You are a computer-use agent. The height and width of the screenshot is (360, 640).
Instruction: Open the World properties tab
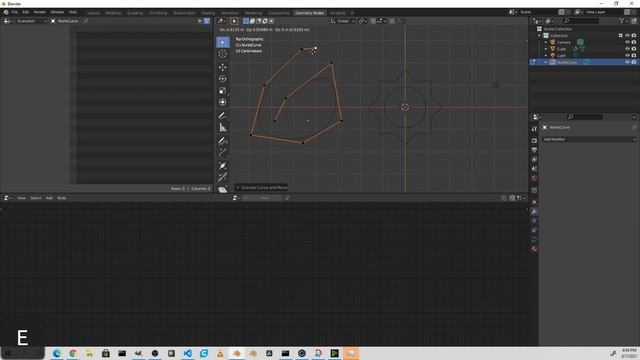pyautogui.click(x=534, y=178)
